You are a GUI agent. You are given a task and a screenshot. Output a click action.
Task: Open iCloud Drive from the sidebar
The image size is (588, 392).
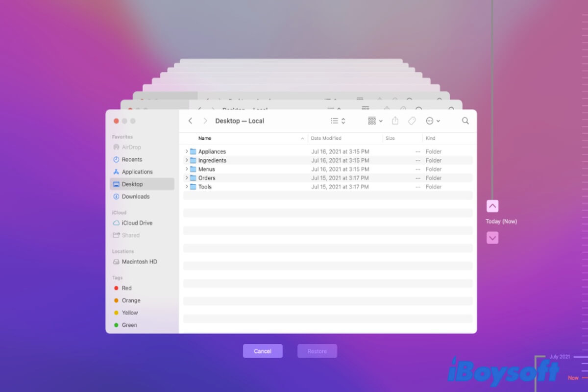tap(137, 223)
